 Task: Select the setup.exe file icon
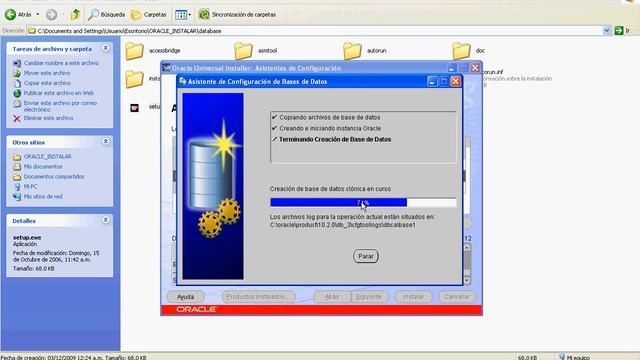pos(134,108)
